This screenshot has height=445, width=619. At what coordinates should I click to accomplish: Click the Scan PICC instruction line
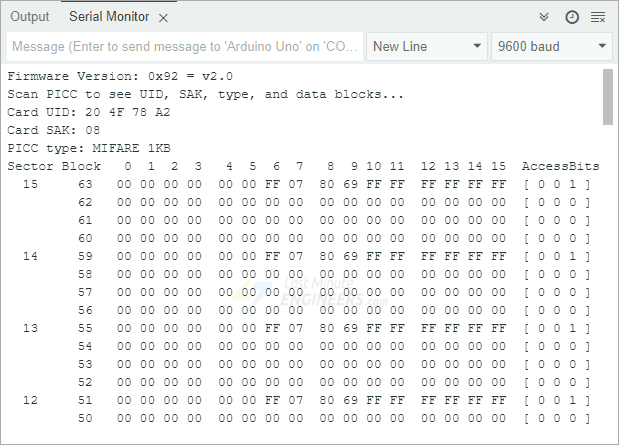(206, 94)
